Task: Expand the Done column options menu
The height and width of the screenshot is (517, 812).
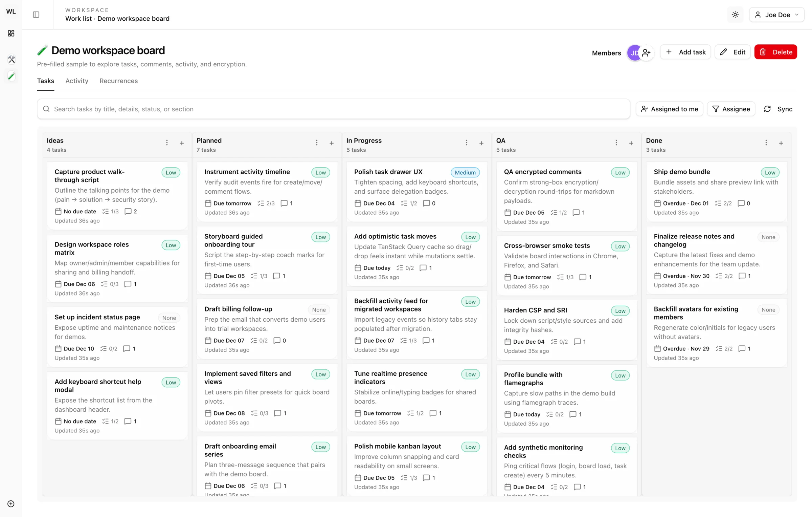Action: click(766, 143)
